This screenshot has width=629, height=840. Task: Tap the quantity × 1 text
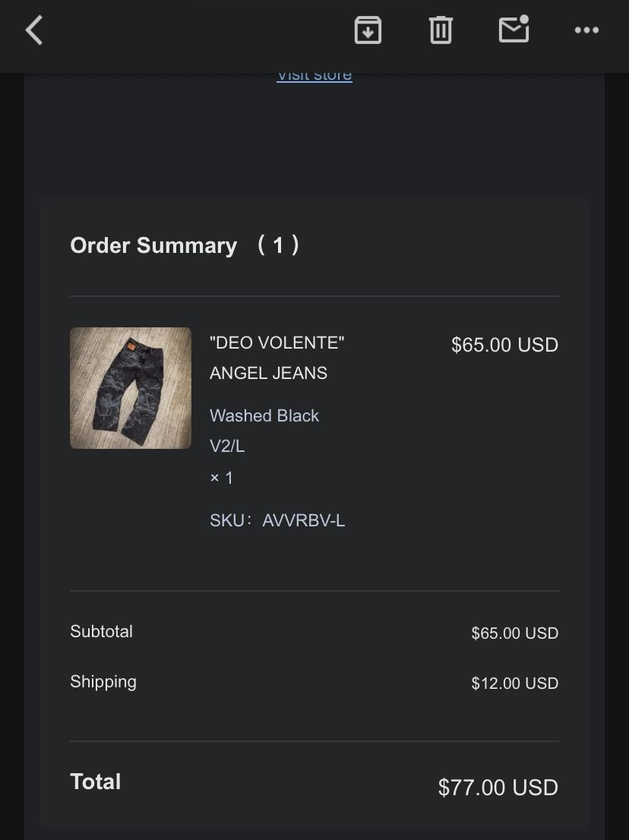[222, 478]
